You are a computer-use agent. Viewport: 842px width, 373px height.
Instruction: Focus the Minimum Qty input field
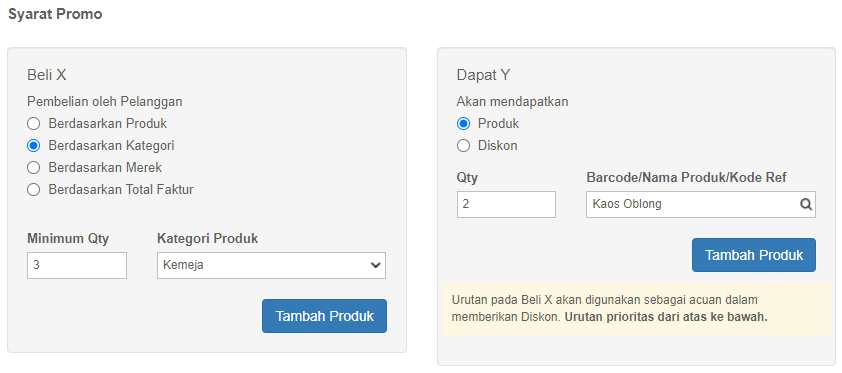[77, 266]
